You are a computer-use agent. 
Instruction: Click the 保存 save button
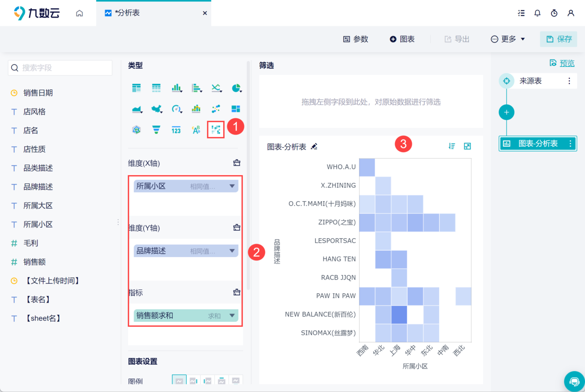click(x=558, y=39)
